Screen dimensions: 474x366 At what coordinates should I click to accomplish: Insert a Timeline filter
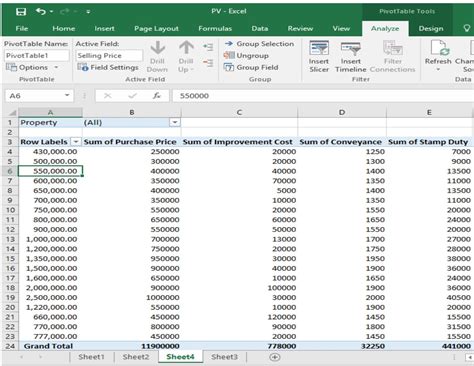coord(351,57)
